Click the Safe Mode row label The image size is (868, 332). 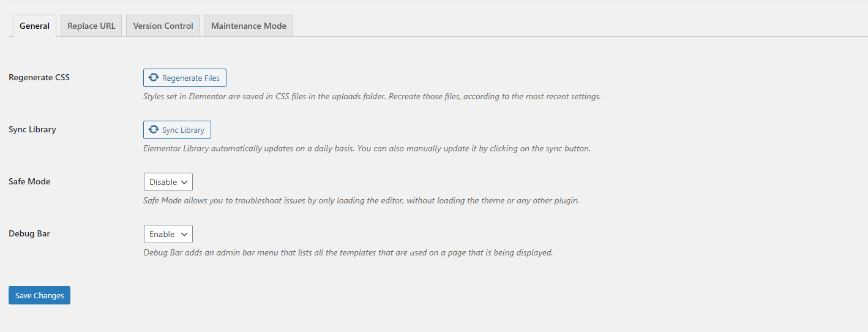(29, 182)
